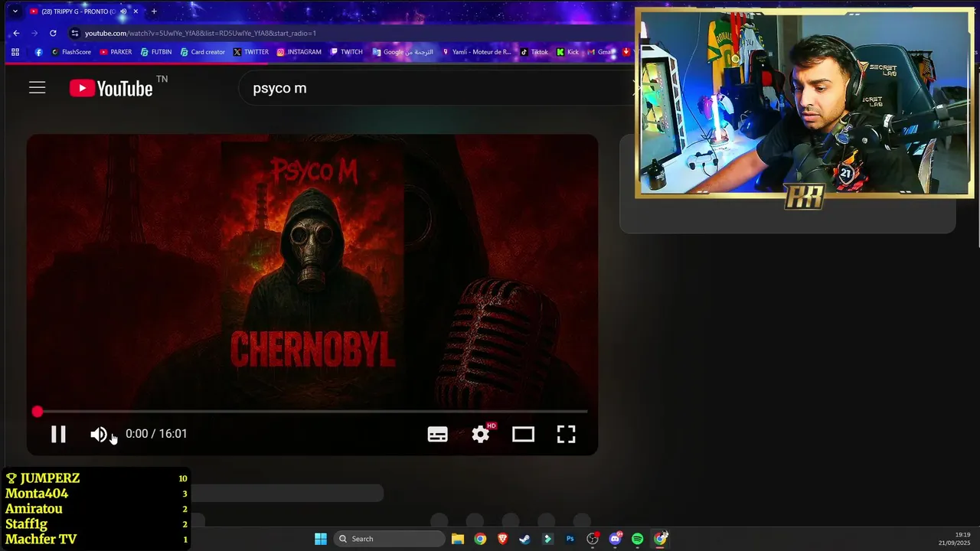
Task: Open File Explorer from the taskbar
Action: 457,539
